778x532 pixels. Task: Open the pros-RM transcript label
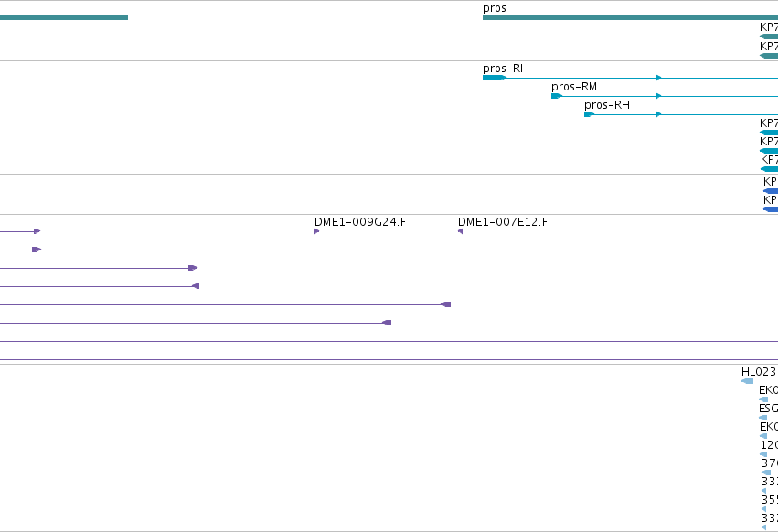click(x=574, y=87)
